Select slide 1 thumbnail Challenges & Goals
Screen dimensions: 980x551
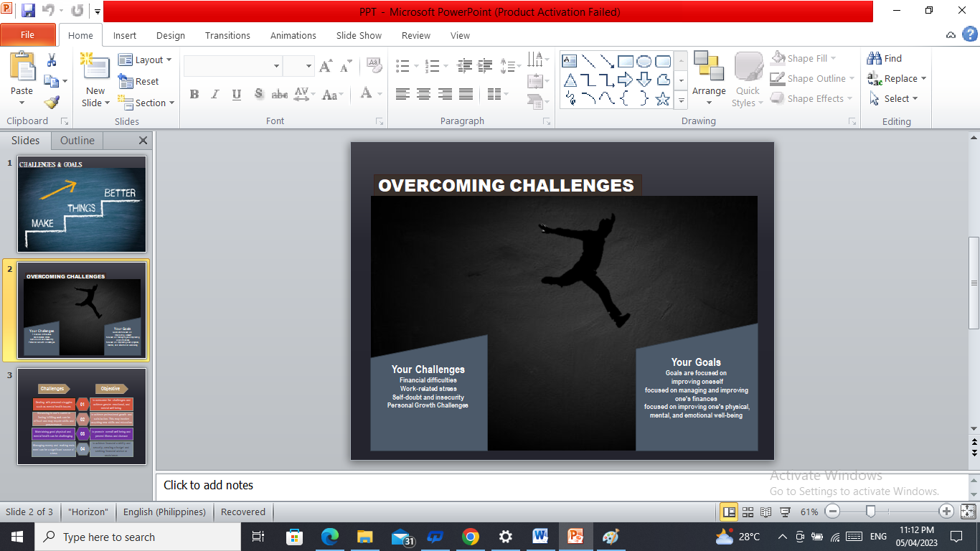coord(82,204)
